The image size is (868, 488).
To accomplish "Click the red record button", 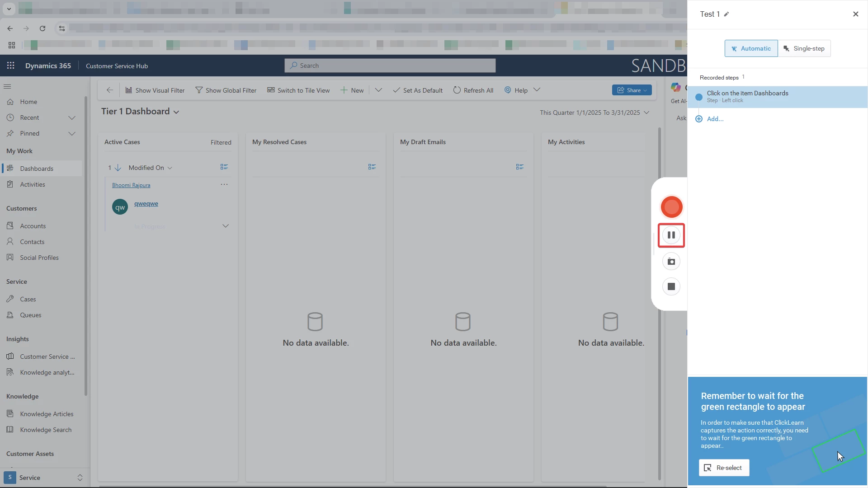I will (x=671, y=207).
